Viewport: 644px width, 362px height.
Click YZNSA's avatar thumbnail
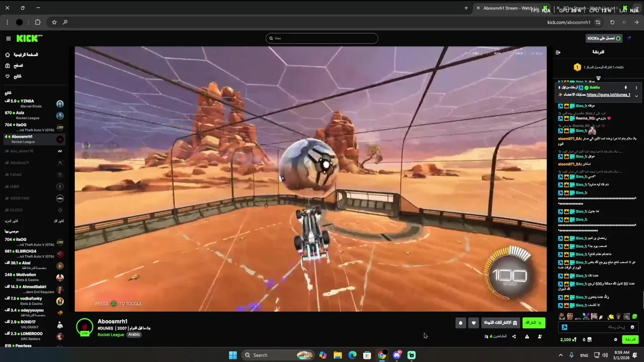(x=60, y=104)
